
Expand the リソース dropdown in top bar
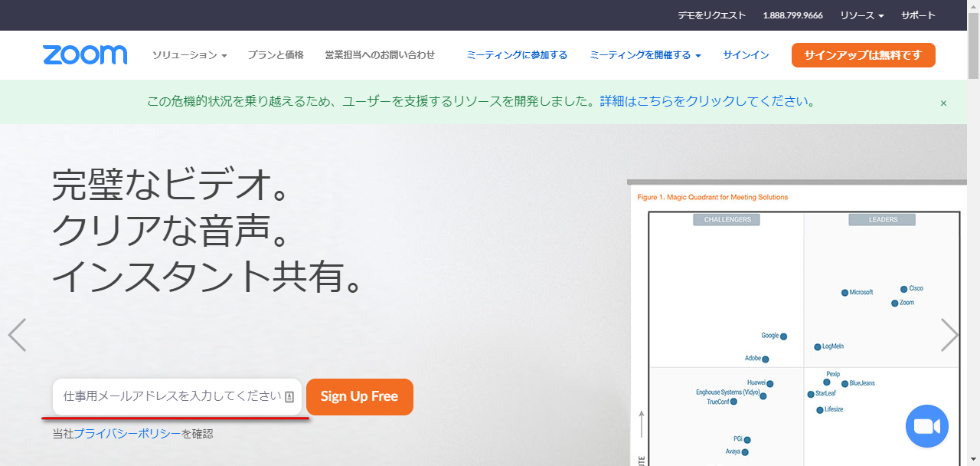862,15
